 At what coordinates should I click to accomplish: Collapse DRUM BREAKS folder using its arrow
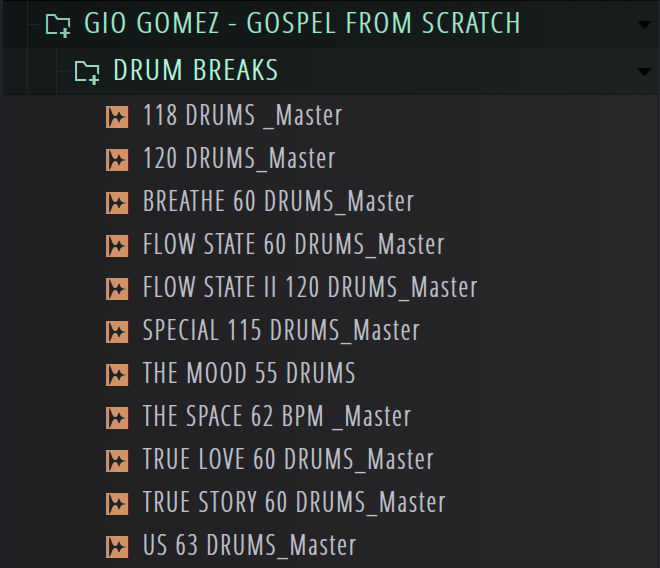(644, 71)
